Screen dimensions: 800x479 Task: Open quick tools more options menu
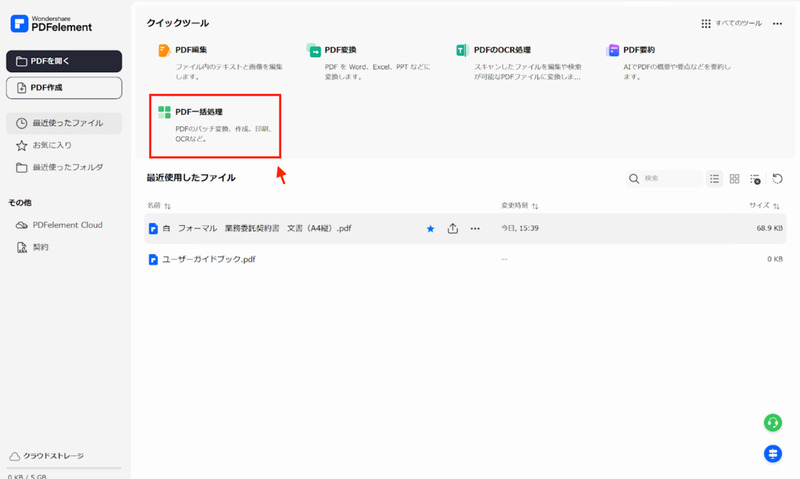777,23
